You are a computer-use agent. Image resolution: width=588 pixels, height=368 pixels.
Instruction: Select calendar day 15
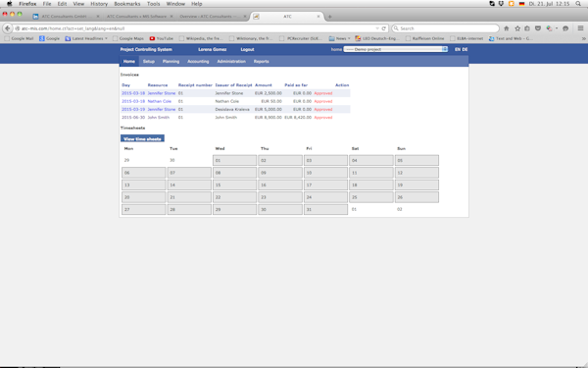235,185
